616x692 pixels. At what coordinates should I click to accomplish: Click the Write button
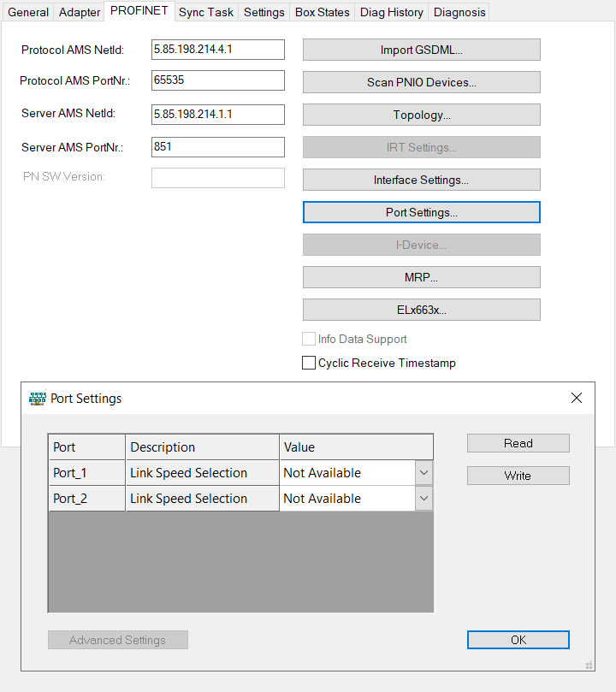[x=518, y=476]
